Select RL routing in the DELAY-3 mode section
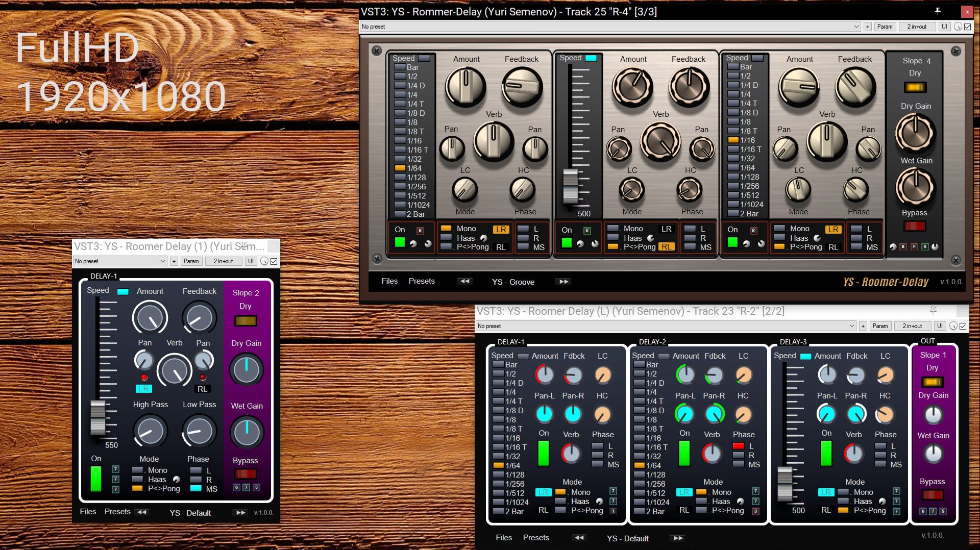This screenshot has width=980, height=550. [826, 510]
